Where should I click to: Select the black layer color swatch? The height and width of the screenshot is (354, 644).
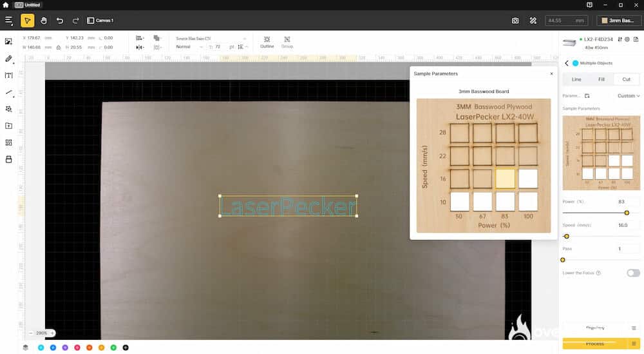click(x=126, y=348)
